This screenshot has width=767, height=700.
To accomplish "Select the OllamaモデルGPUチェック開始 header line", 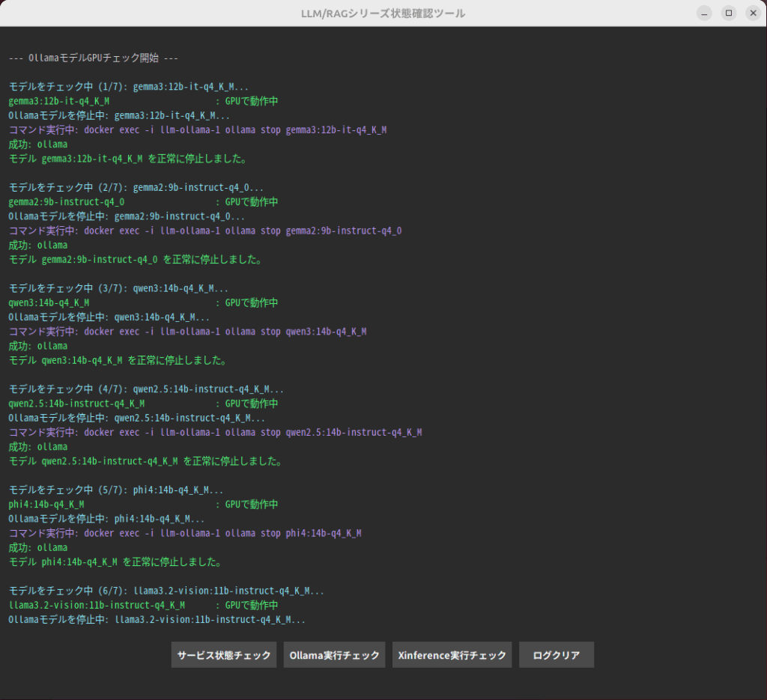I will pos(94,58).
